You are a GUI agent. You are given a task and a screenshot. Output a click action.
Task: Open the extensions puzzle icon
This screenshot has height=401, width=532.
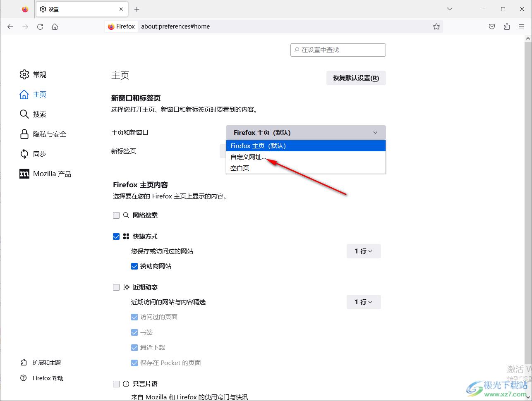(x=507, y=26)
